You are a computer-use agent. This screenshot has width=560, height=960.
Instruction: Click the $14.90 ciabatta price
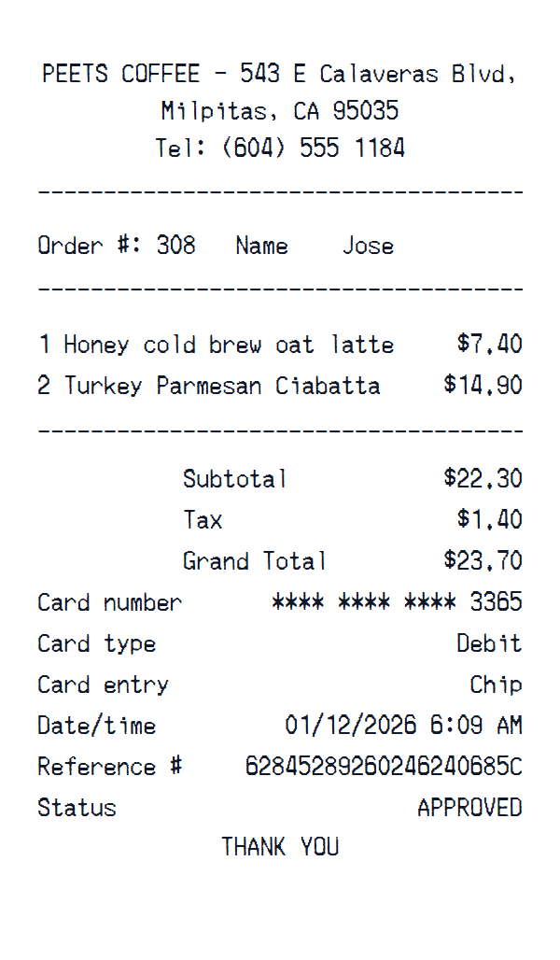[483, 386]
